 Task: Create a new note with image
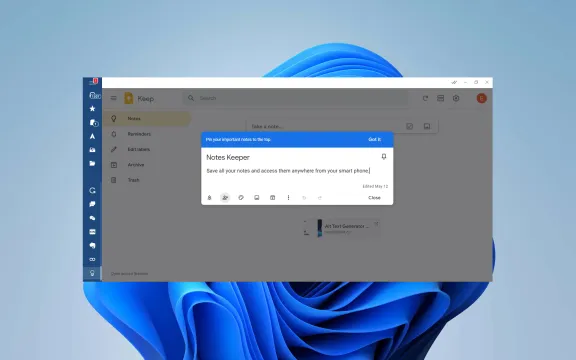coord(427,126)
